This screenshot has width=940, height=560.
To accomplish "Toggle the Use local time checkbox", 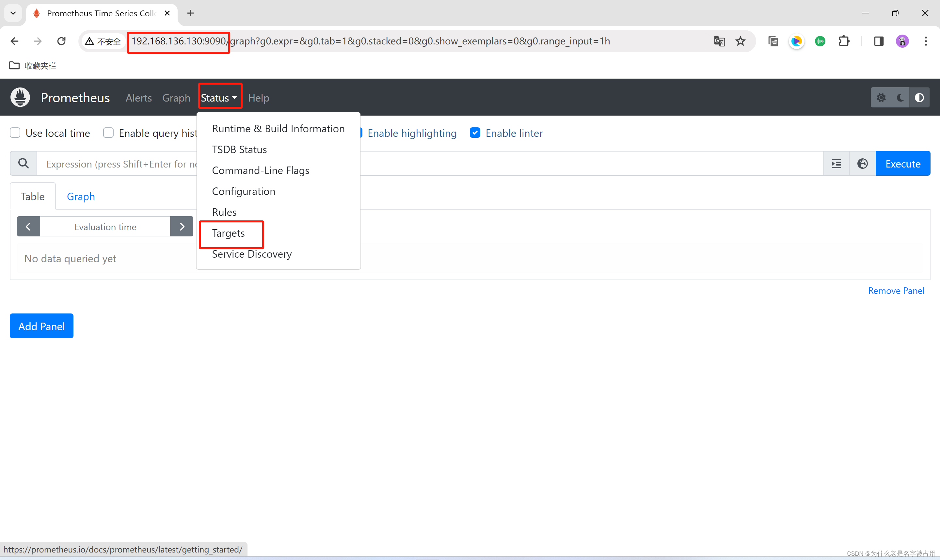I will pyautogui.click(x=15, y=133).
